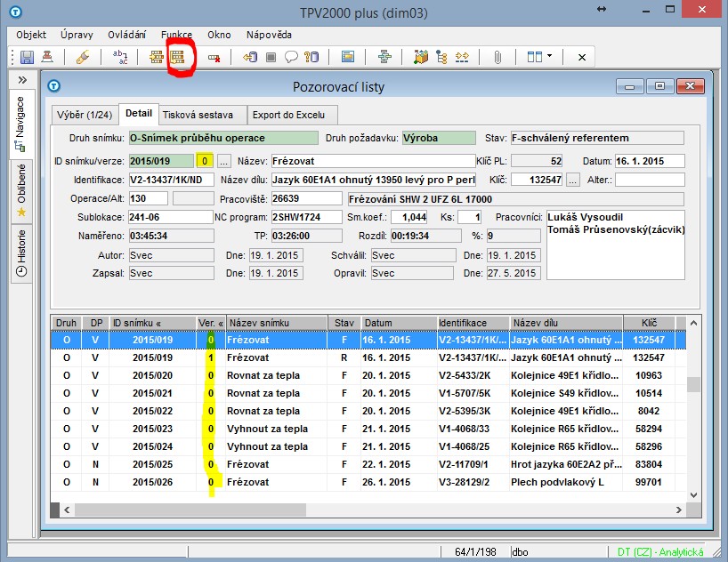Click the paperclip attachment icon

click(497, 58)
